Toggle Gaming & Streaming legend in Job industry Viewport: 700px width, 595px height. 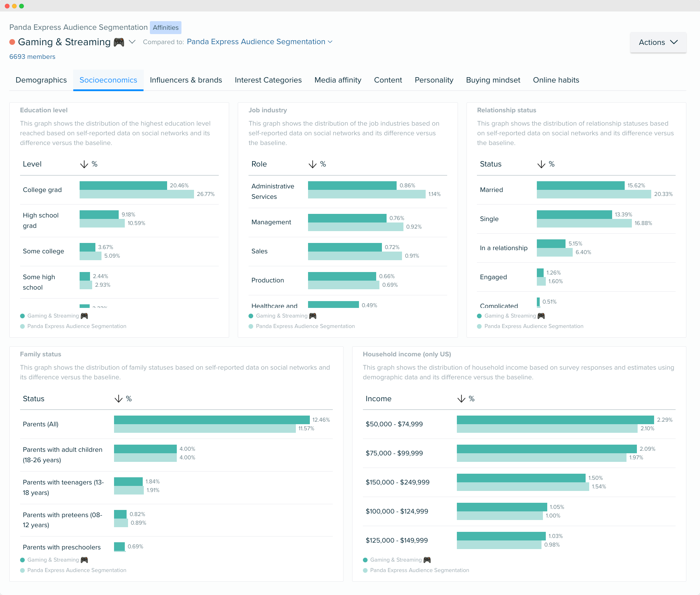coord(283,316)
